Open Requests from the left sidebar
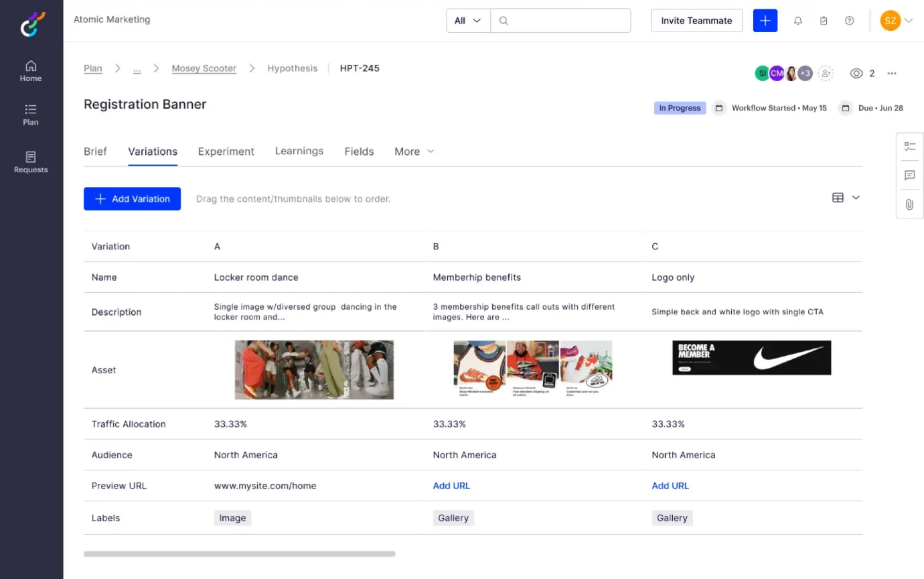 pyautogui.click(x=30, y=162)
